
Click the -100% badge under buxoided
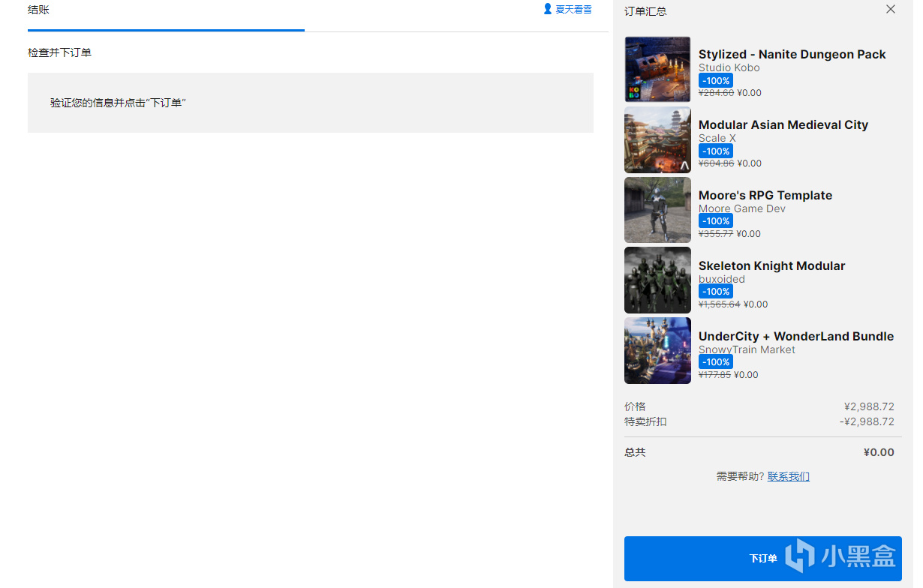pos(716,291)
